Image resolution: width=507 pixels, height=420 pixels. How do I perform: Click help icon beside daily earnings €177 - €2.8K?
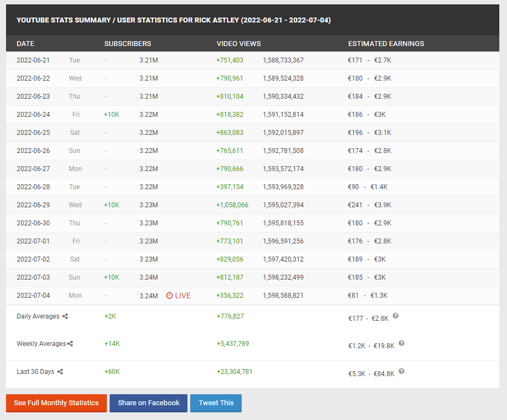point(395,316)
